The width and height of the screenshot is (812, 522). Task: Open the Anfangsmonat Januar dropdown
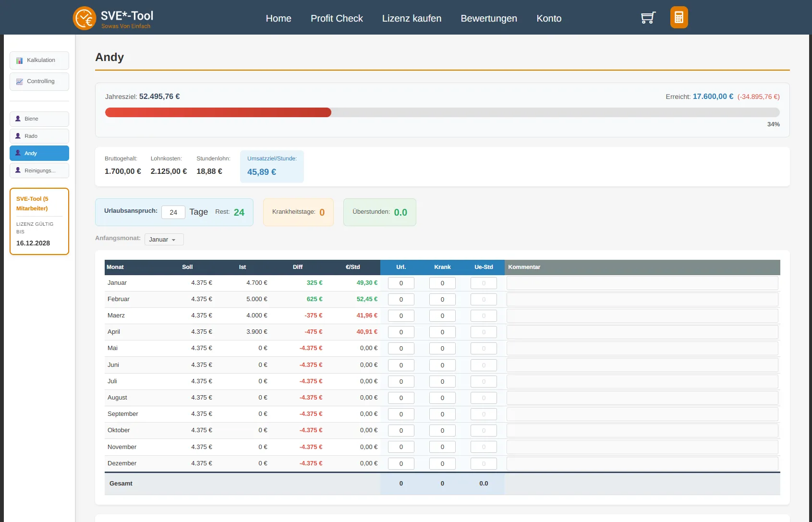[164, 240]
